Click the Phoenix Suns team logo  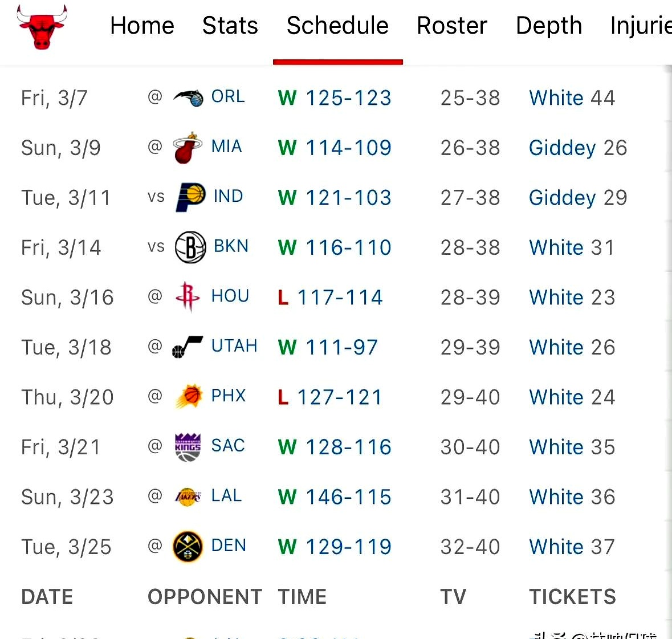tap(189, 397)
